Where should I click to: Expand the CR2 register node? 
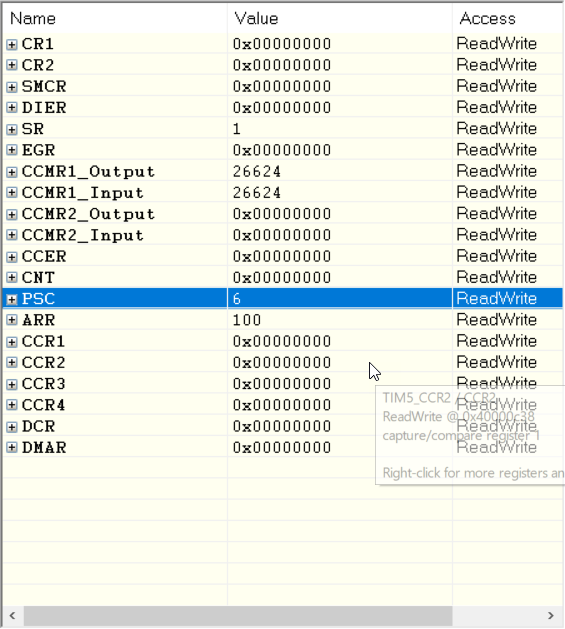(12, 65)
